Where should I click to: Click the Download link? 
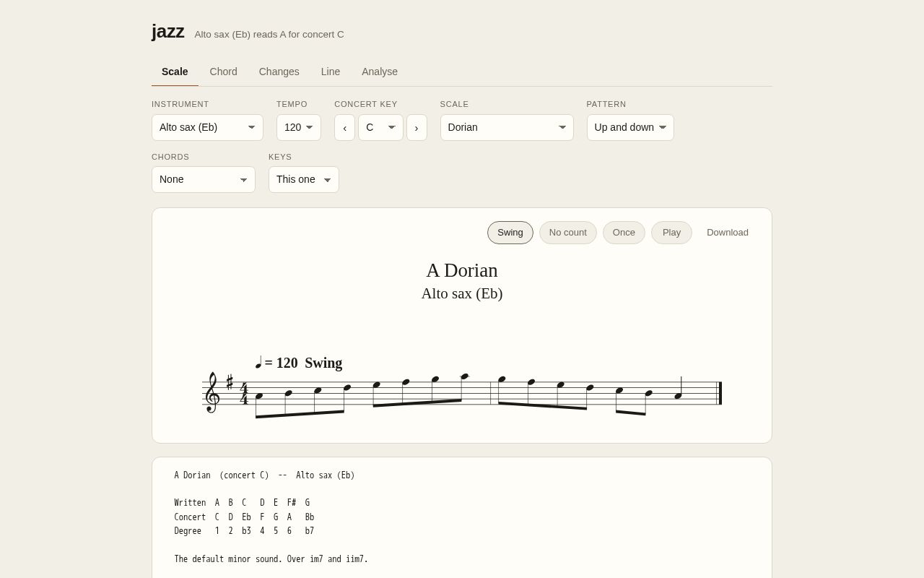coord(728,233)
